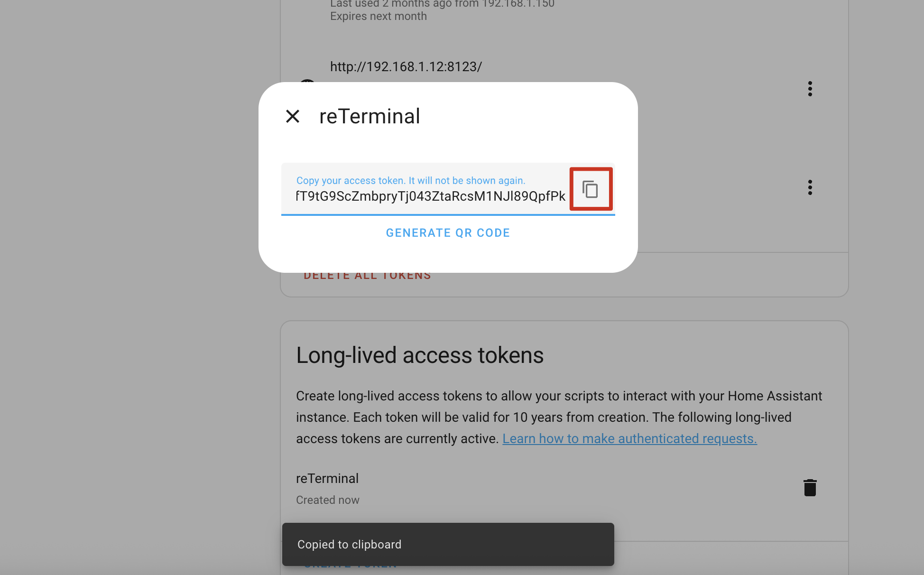Click the Long-lived access tokens heading
This screenshot has width=924, height=575.
(420, 355)
